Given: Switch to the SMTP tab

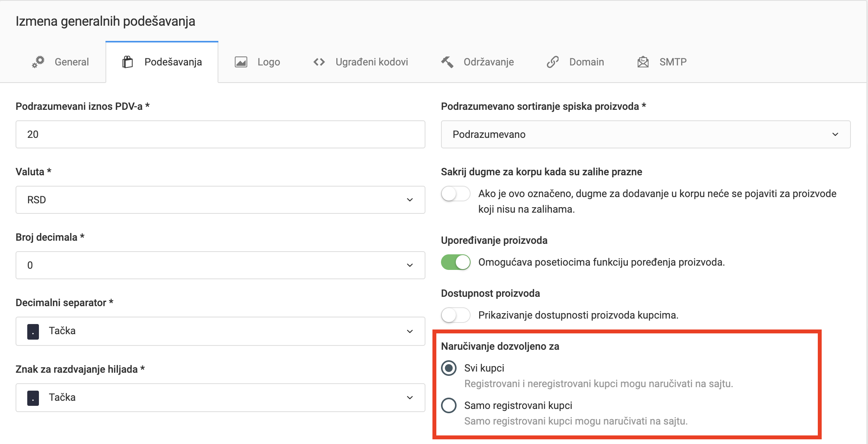Looking at the screenshot, I should [x=672, y=62].
